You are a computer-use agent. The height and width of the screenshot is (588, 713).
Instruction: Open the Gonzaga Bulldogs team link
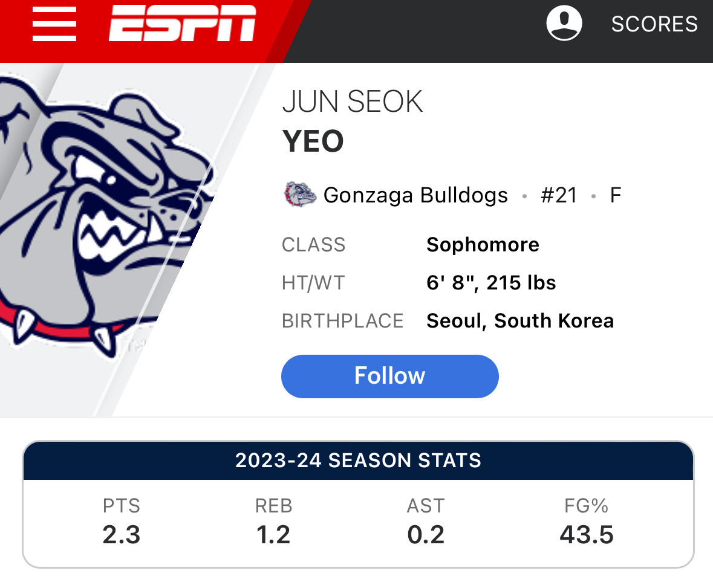(415, 195)
